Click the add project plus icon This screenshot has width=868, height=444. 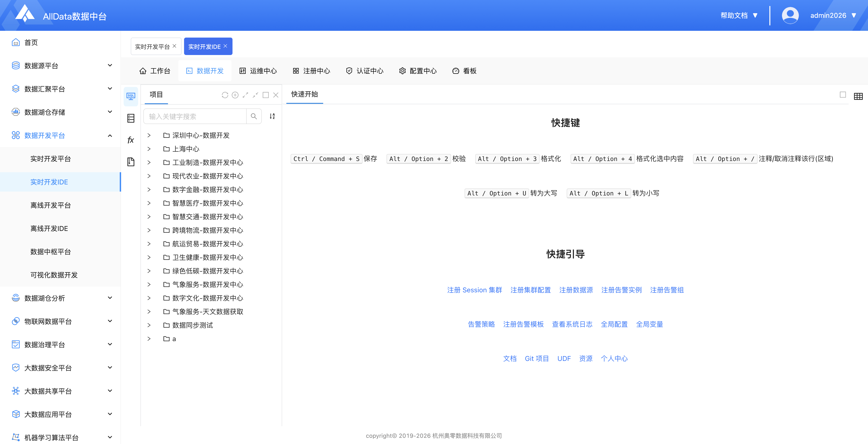235,95
